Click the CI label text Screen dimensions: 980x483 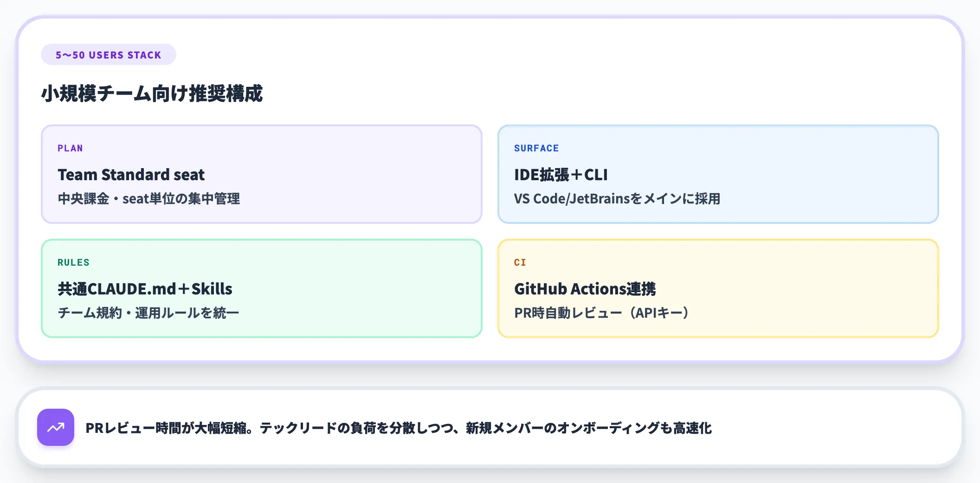[x=520, y=262]
